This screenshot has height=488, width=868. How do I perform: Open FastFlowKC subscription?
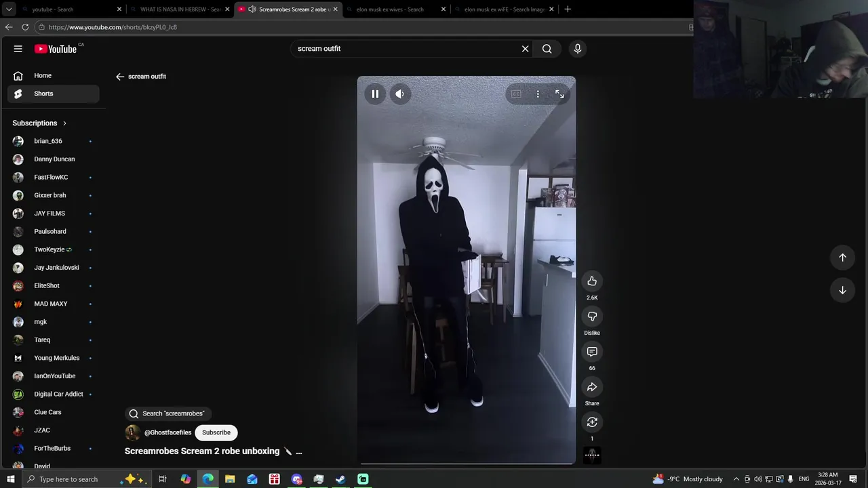pos(53,178)
